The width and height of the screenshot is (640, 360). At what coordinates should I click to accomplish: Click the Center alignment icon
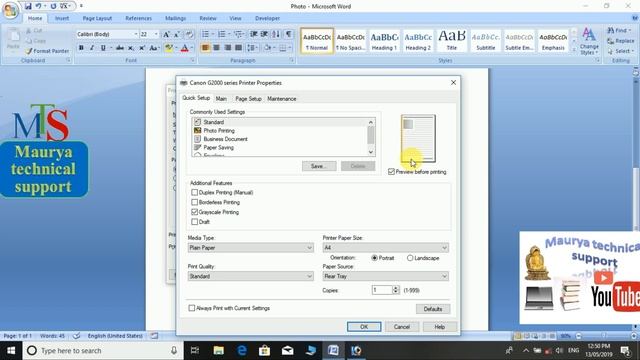[x=216, y=48]
